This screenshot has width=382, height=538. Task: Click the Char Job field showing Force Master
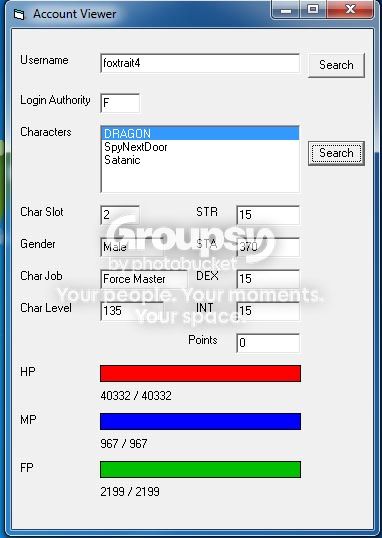pyautogui.click(x=144, y=279)
